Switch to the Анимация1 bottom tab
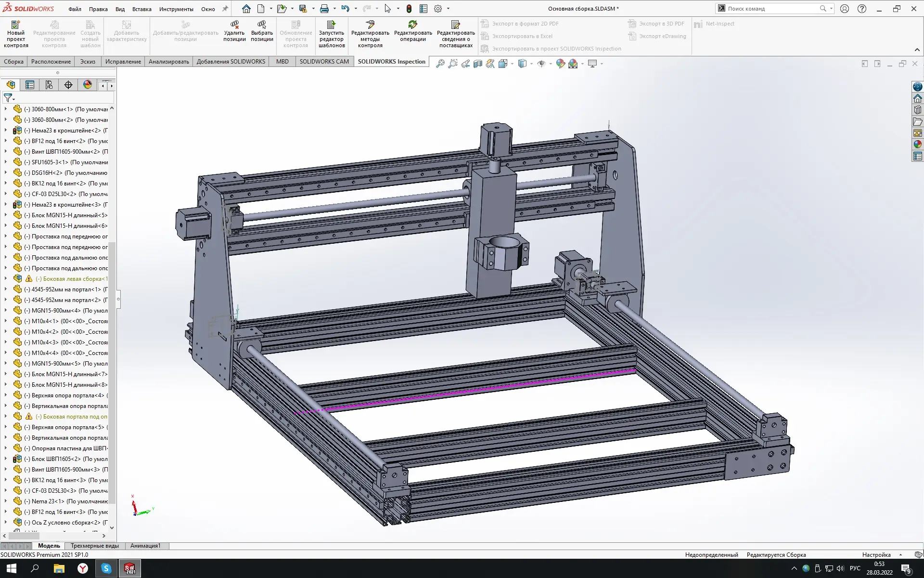This screenshot has height=578, width=924. 145,546
